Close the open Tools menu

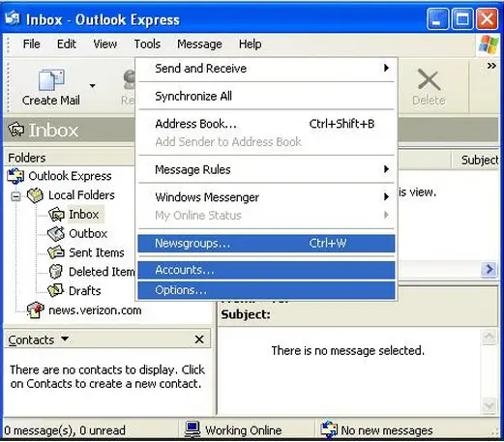click(x=147, y=44)
